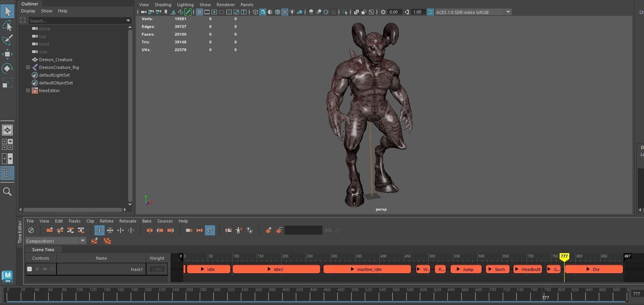Toggle textured display in viewport
Image resolution: width=644 pixels, height=305 pixels.
[x=285, y=12]
